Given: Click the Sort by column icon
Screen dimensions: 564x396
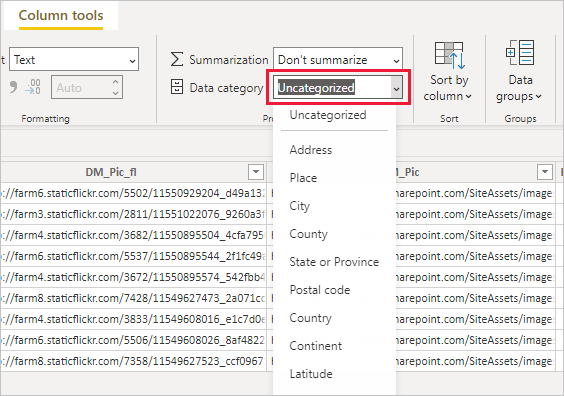Looking at the screenshot, I should pos(449,55).
